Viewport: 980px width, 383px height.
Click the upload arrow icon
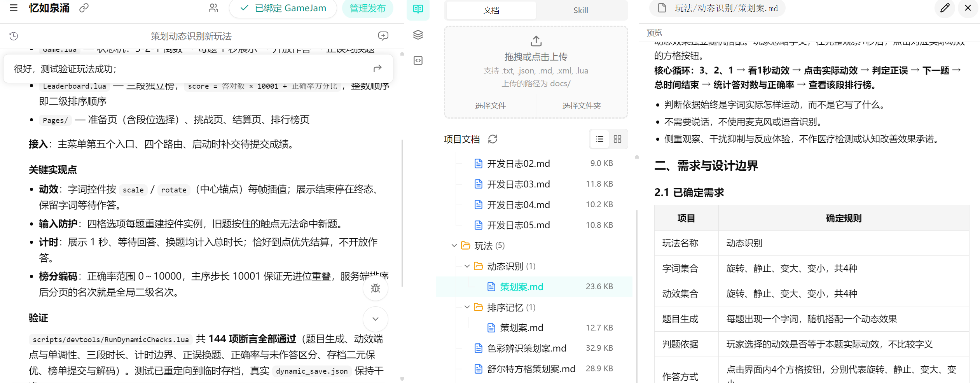pos(536,41)
